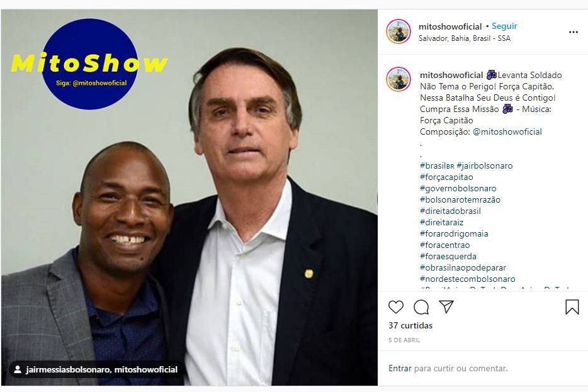Like the post with the heart icon
Viewport: 588px width, 392px height.
[395, 307]
